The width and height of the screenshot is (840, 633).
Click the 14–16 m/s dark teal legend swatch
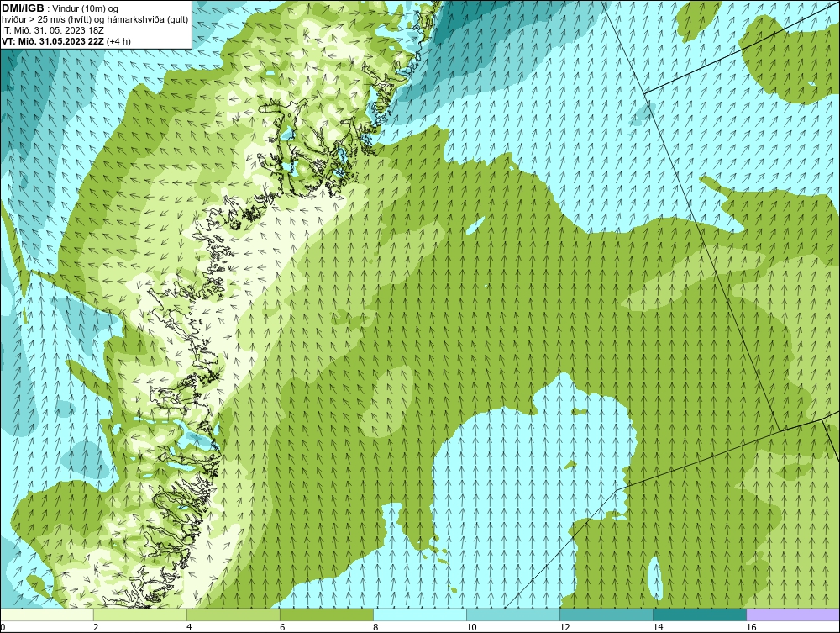pyautogui.click(x=700, y=615)
